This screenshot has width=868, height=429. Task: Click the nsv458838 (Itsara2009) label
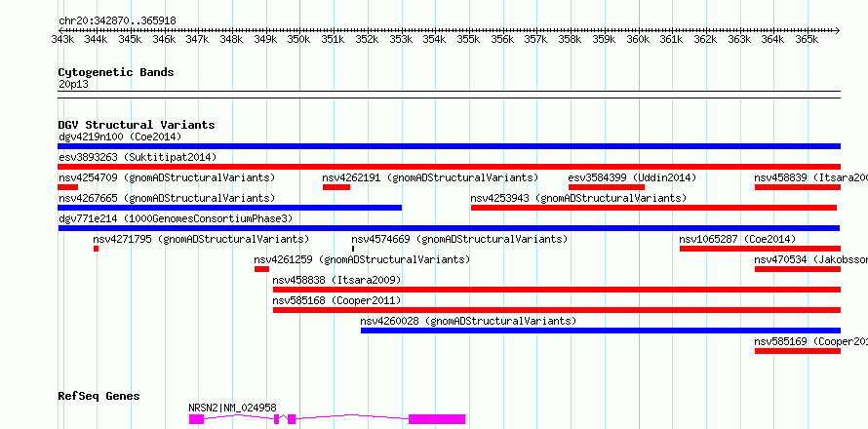pyautogui.click(x=336, y=280)
